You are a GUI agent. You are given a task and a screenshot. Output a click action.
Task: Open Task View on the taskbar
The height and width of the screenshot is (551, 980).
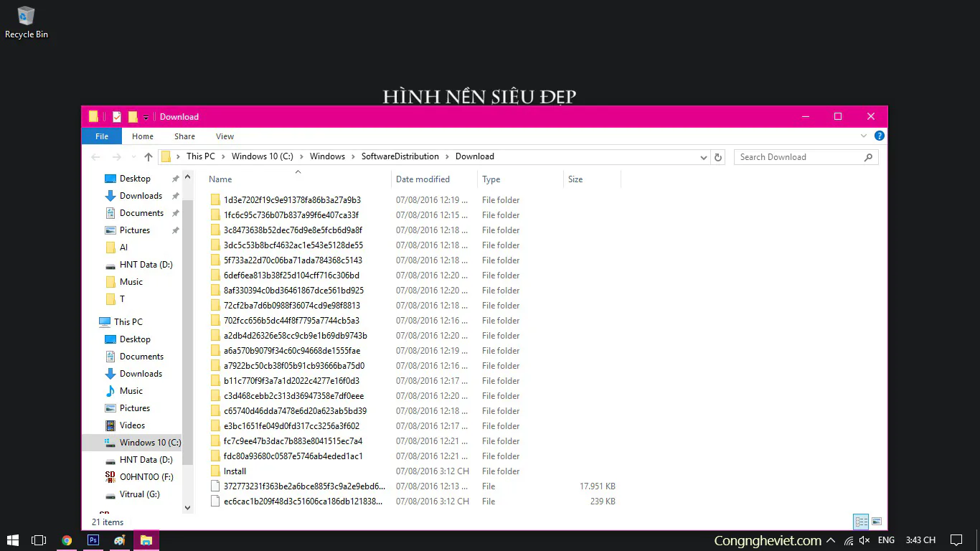pyautogui.click(x=39, y=540)
